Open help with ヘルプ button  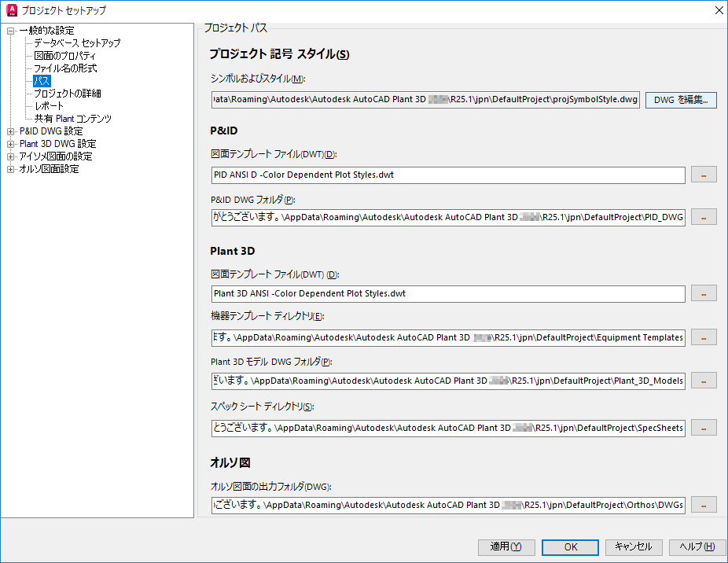pos(697,547)
